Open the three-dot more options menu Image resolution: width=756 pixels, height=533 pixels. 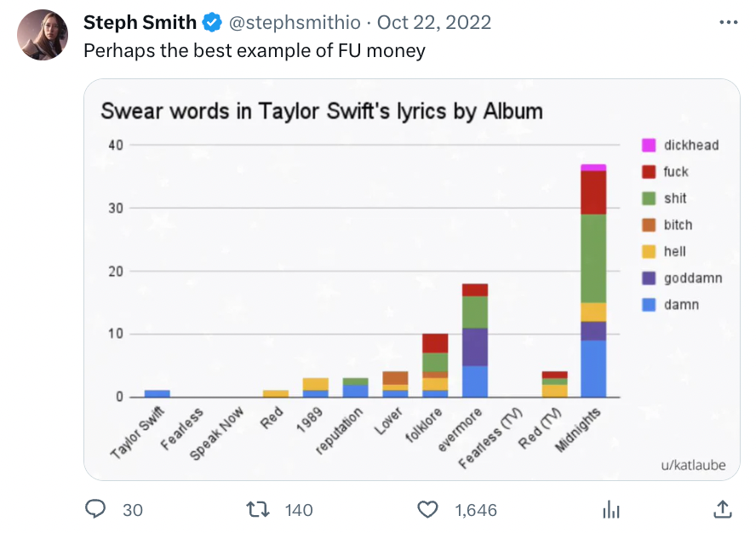[x=728, y=22]
